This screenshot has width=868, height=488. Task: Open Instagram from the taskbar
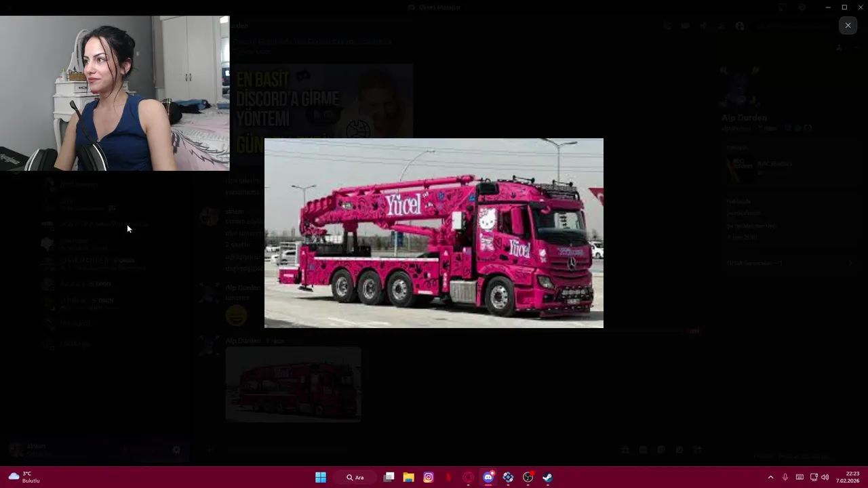(x=428, y=477)
